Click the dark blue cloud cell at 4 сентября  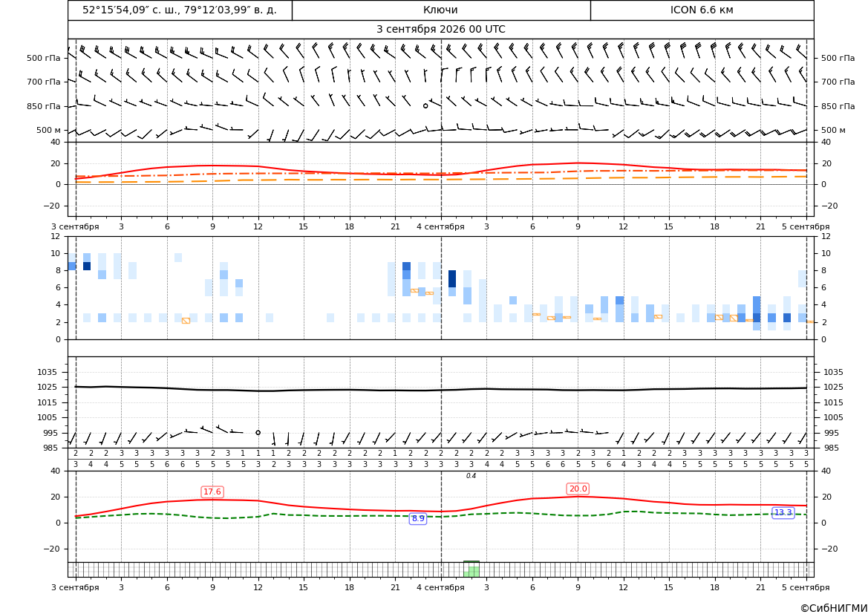(x=452, y=279)
